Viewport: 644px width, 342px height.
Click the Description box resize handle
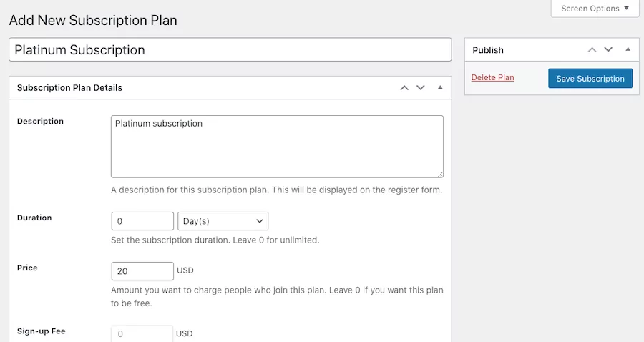pyautogui.click(x=440, y=174)
